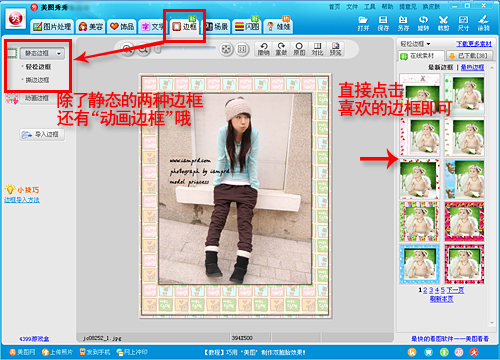This screenshot has height=360, width=500.
Task: Open the 场景 tab
Action: pos(216,27)
